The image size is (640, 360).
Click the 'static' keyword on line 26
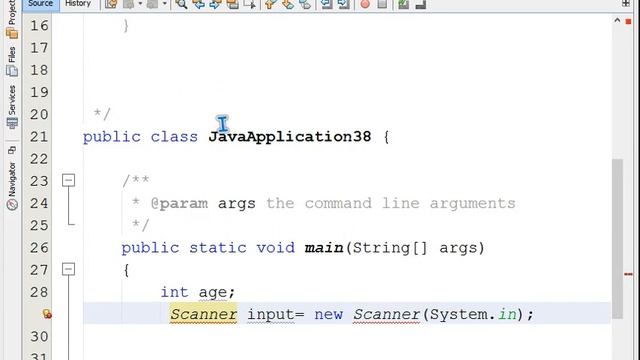(x=218, y=248)
